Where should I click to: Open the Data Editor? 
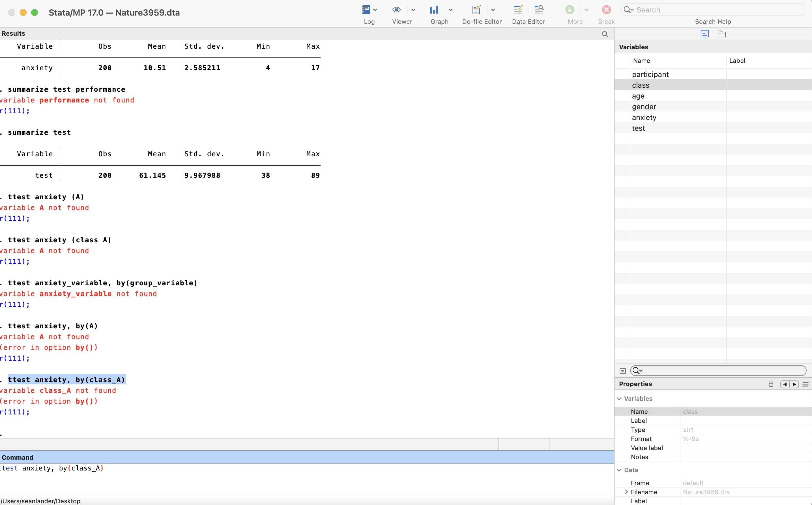518,10
